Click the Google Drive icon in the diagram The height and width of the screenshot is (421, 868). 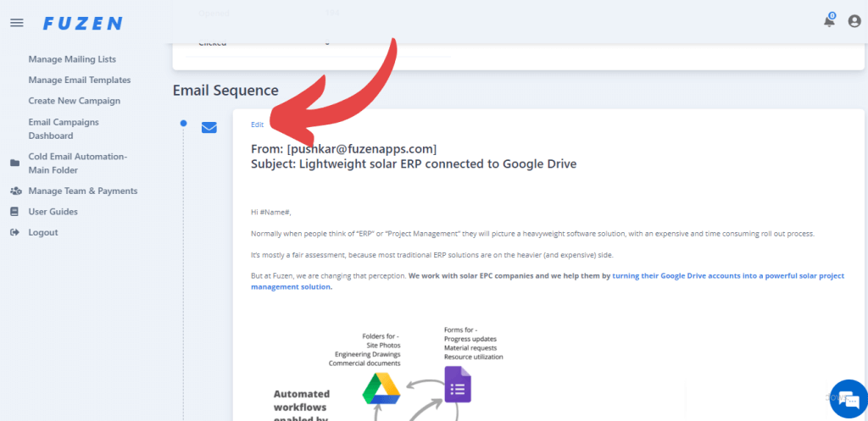381,389
